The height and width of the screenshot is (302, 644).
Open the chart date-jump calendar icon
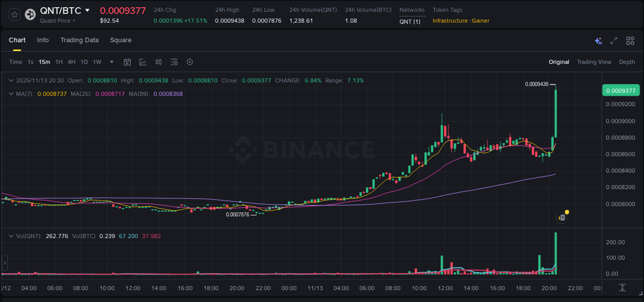pyautogui.click(x=127, y=62)
